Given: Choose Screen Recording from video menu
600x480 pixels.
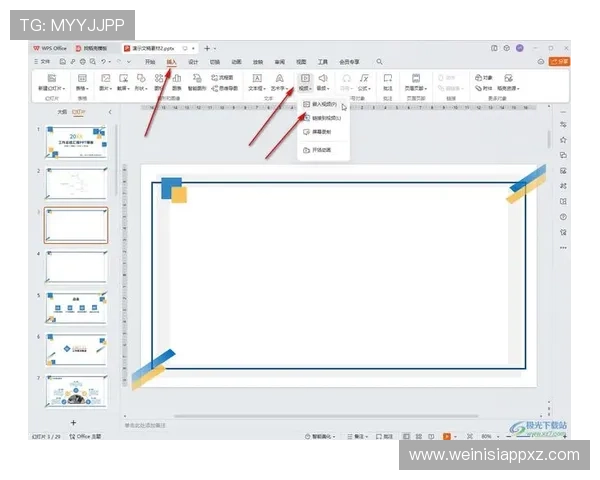Looking at the screenshot, I should point(320,132).
